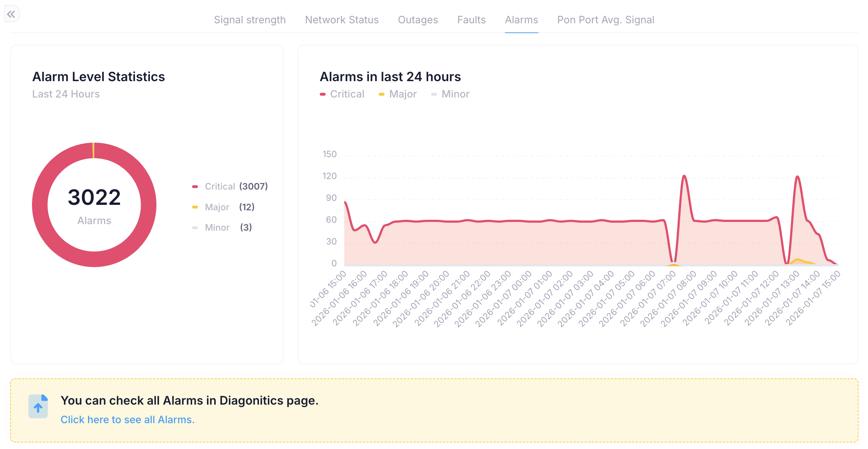Screen dimensions: 868x449
Task: Click the Alarms tab
Action: point(521,20)
